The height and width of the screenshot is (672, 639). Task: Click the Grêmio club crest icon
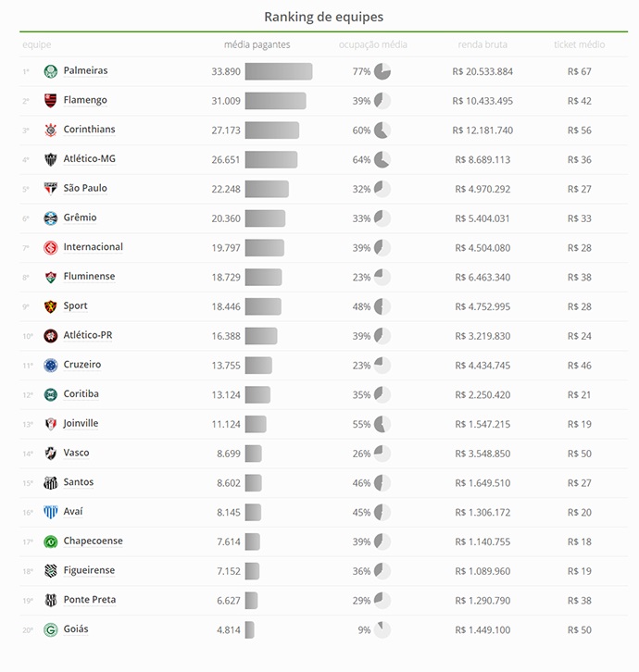pyautogui.click(x=51, y=218)
